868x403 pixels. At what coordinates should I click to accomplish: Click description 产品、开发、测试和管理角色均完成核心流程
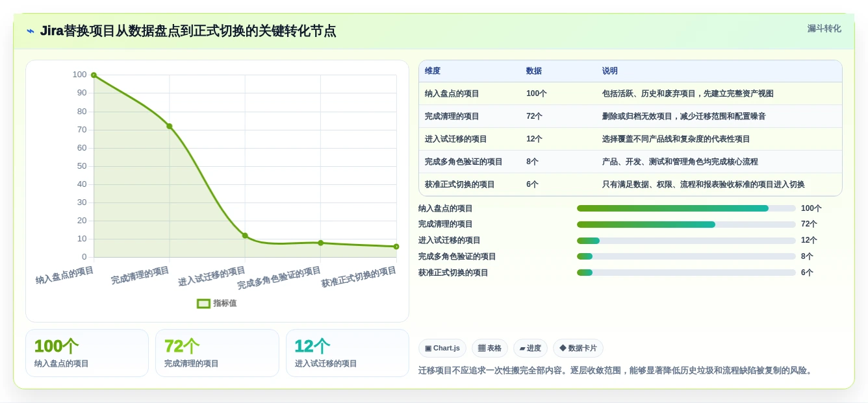point(680,162)
